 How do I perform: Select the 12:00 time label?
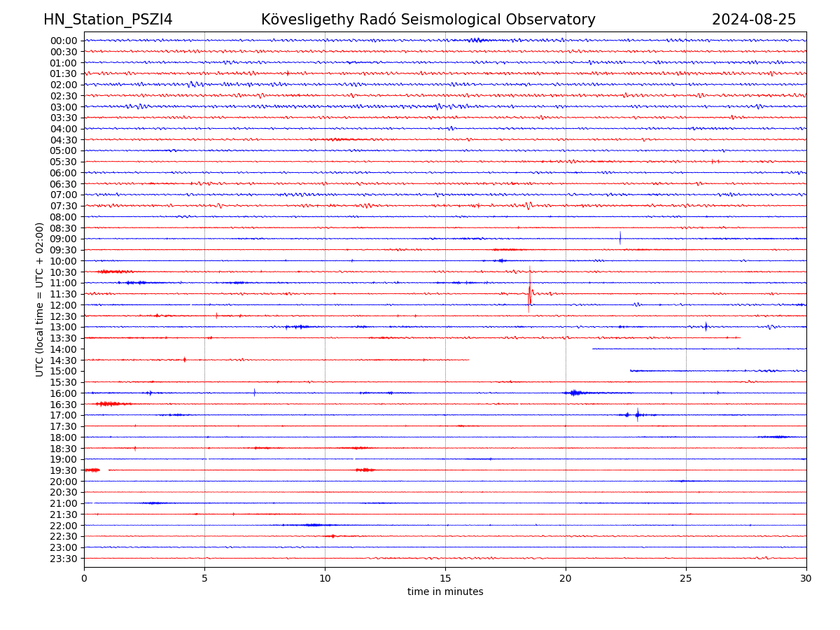[x=64, y=305]
